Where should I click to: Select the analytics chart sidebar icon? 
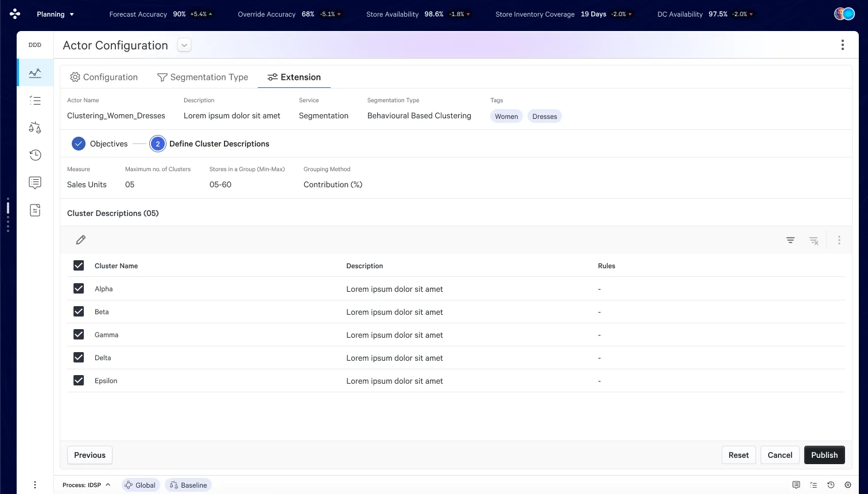[35, 72]
